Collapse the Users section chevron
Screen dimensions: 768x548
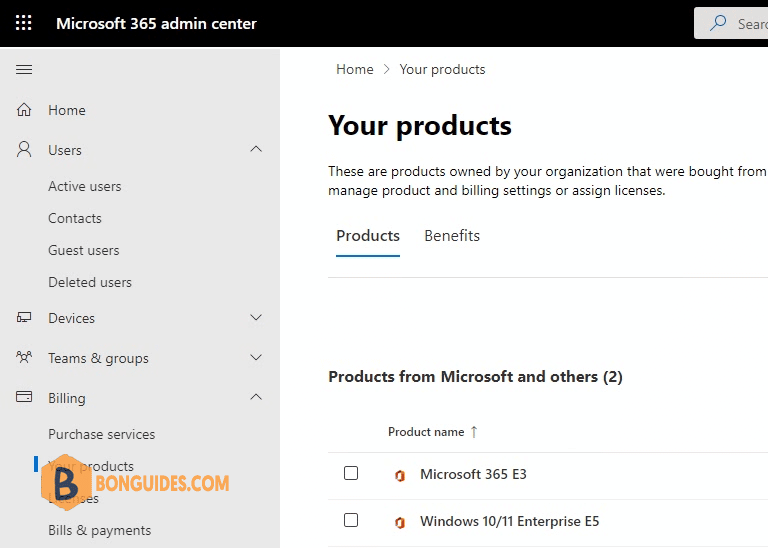pyautogui.click(x=256, y=149)
